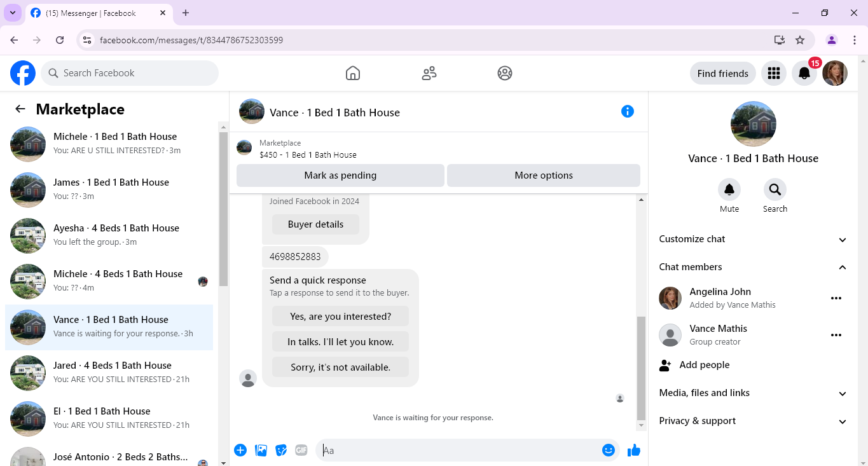Image resolution: width=868 pixels, height=466 pixels.
Task: Click the conversation header title Vance
Action: [x=334, y=113]
